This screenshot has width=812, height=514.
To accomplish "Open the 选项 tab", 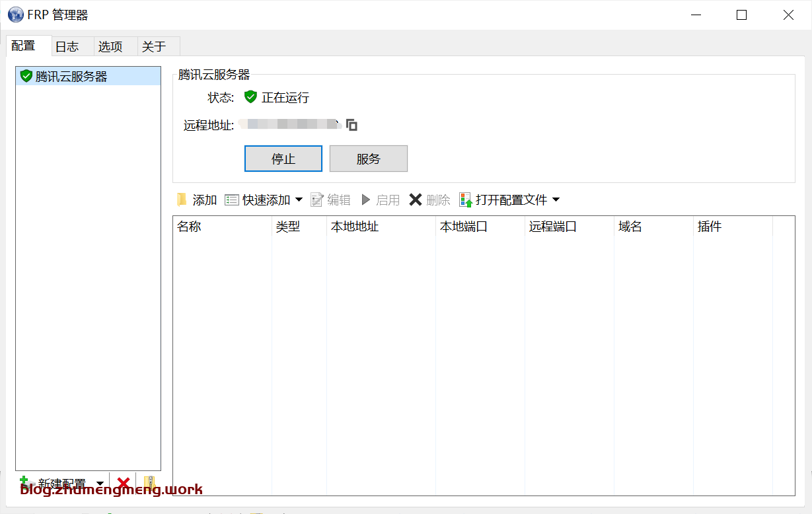I will tap(116, 46).
